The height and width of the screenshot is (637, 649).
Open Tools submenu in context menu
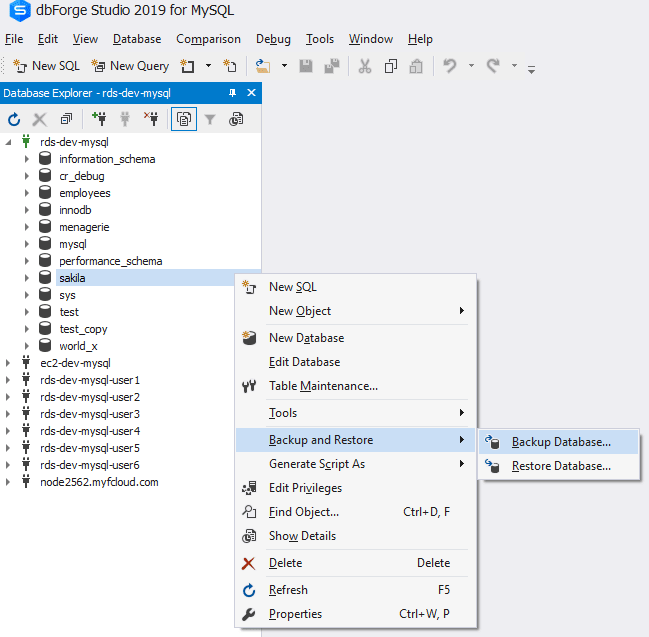click(355, 413)
